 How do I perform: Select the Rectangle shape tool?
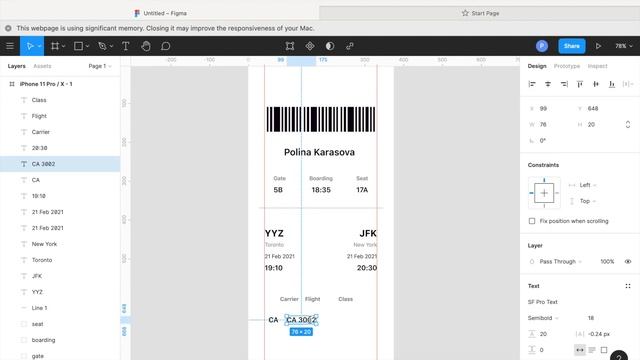[78, 46]
